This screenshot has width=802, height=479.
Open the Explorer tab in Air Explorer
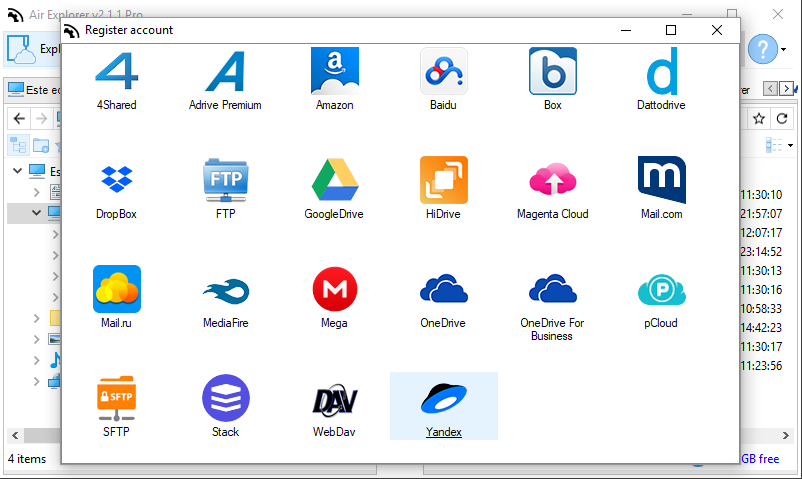click(x=33, y=49)
